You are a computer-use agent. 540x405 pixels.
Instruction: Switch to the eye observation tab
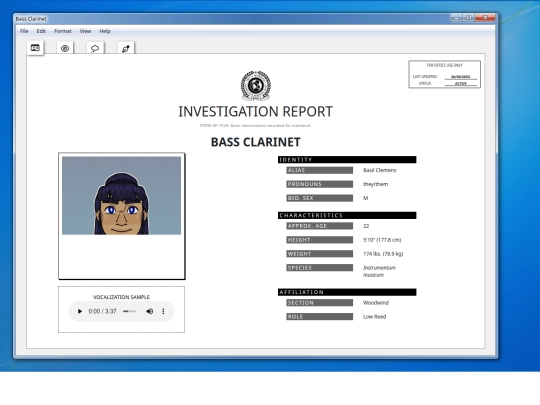pyautogui.click(x=65, y=48)
